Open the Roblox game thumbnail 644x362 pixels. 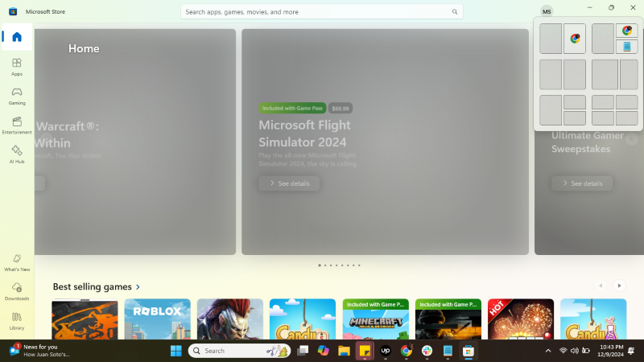click(157, 319)
